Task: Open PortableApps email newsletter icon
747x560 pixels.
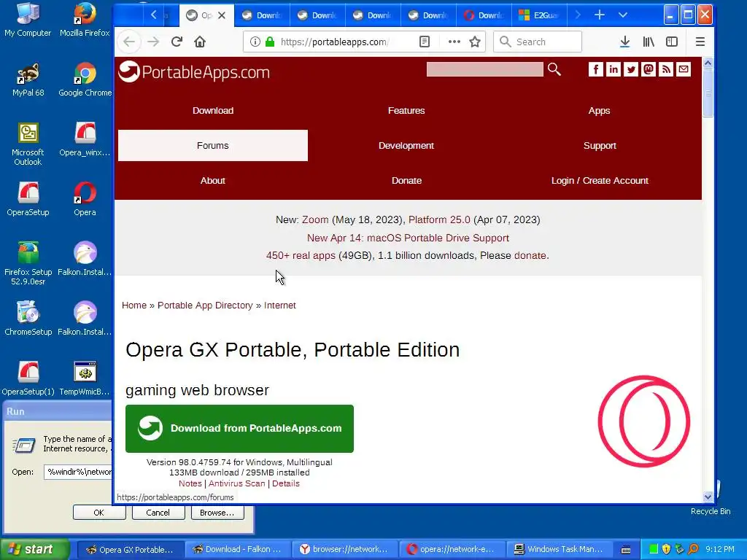Action: [684, 69]
